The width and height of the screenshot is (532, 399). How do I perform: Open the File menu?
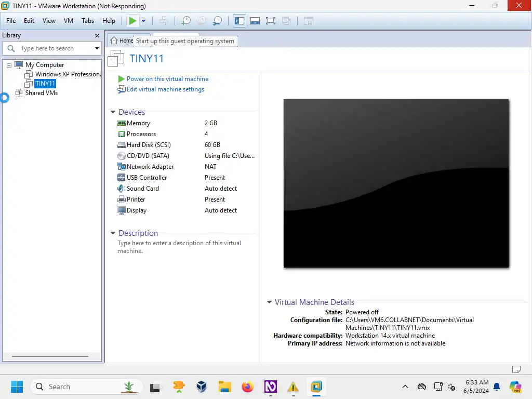click(x=11, y=21)
